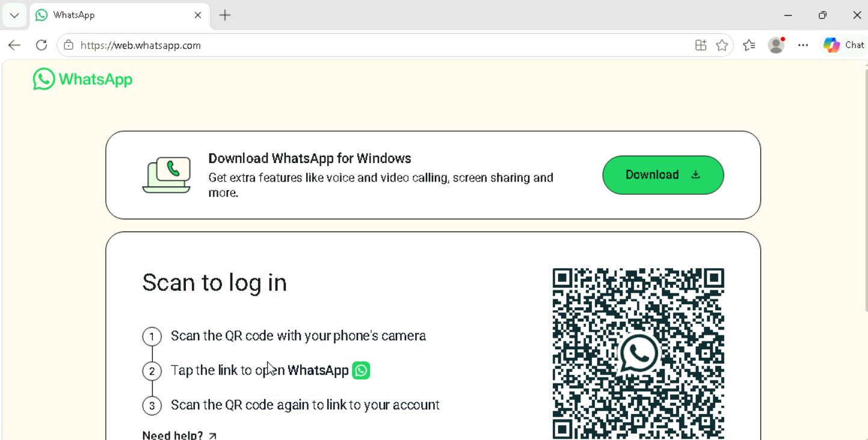Restore down the browser window
Viewport: 868px width, 440px height.
822,15
